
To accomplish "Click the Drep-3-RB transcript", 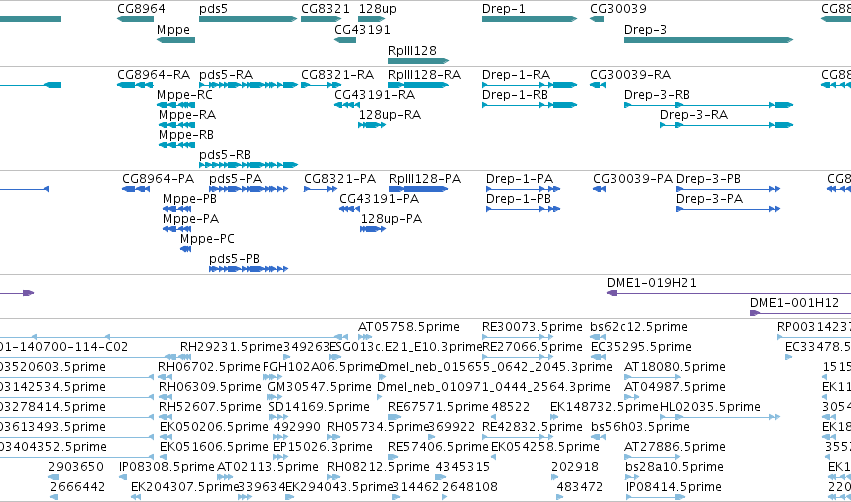I will 708,105.
